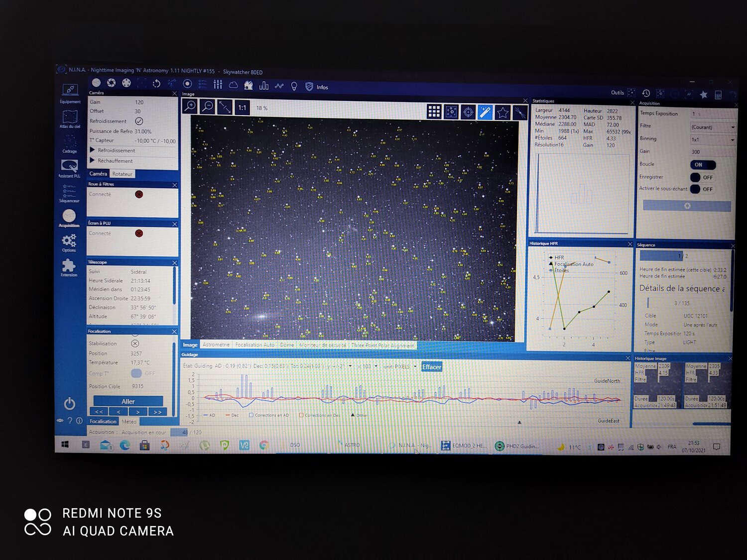Viewport: 747px width, 560px height.
Task: Click the acquisition capture button under the switches
Action: coord(687,206)
